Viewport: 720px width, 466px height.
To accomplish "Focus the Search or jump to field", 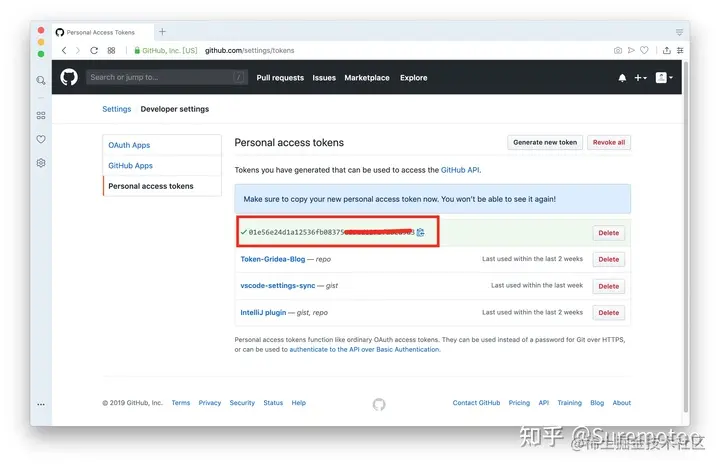I will [x=167, y=77].
